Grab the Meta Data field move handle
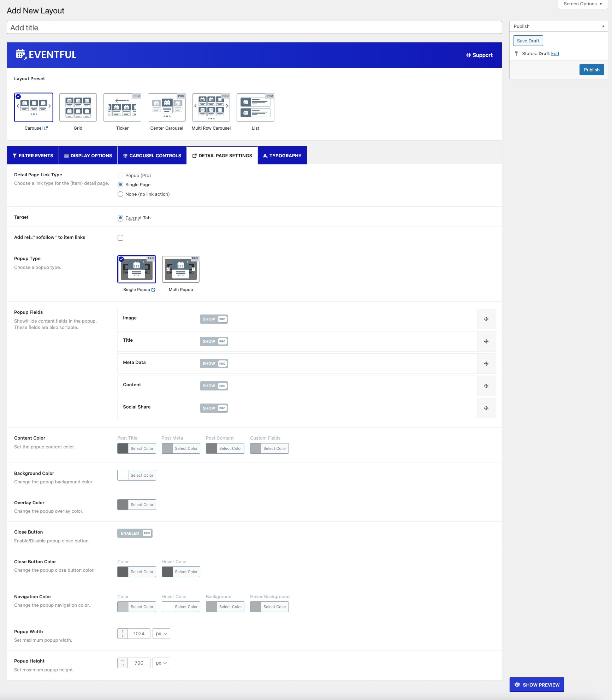This screenshot has height=700, width=612. [486, 364]
